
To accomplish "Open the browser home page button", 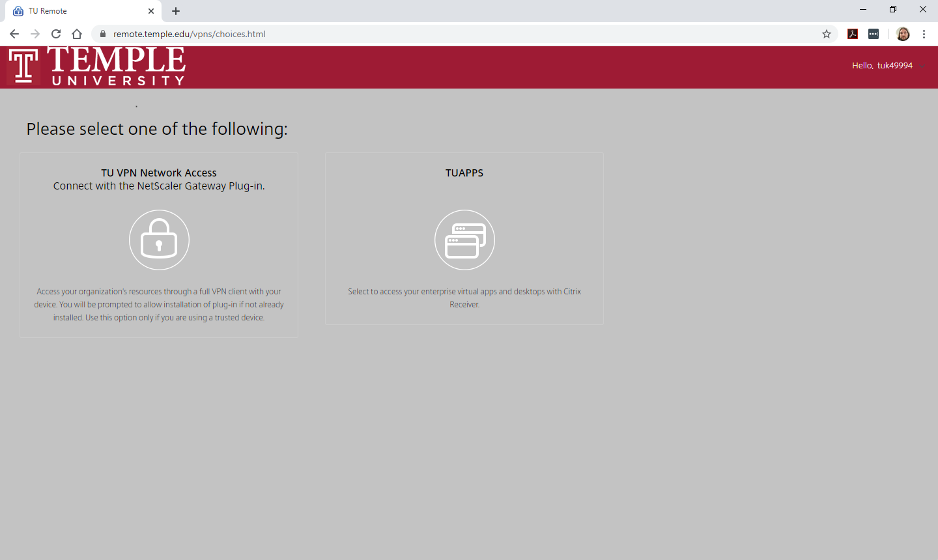I will click(77, 34).
